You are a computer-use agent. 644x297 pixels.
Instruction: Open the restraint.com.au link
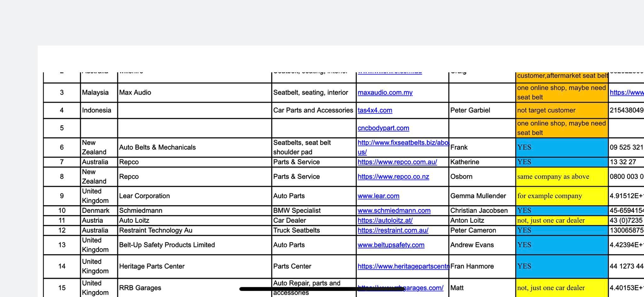coord(393,230)
